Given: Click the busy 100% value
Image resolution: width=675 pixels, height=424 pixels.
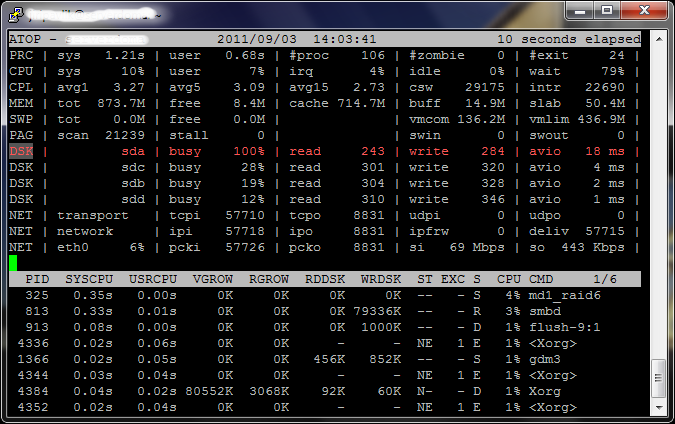Looking at the screenshot, I should coord(249,152).
